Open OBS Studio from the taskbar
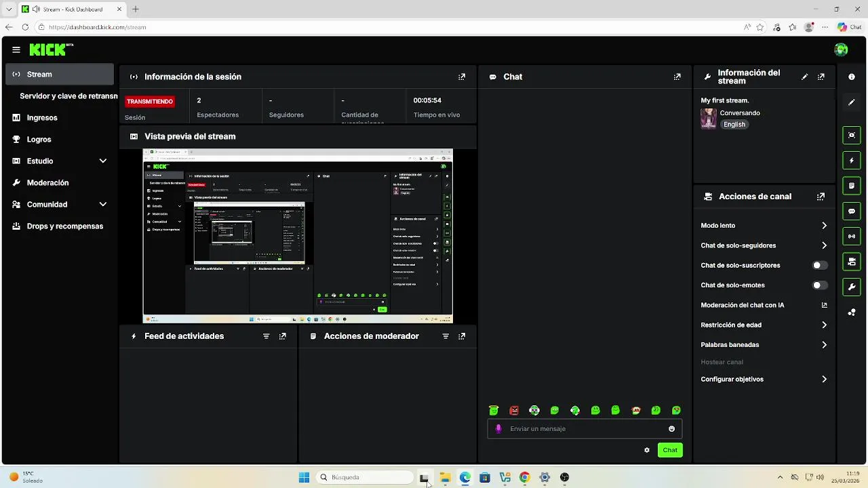 [x=564, y=477]
